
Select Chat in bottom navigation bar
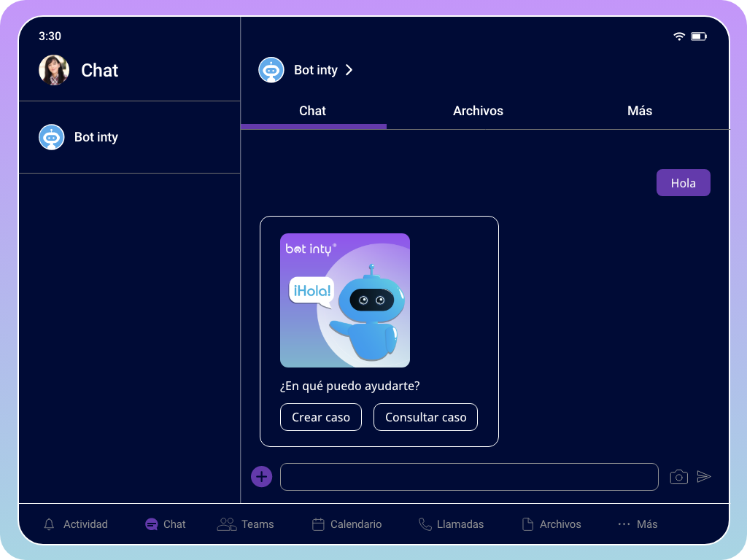(166, 524)
